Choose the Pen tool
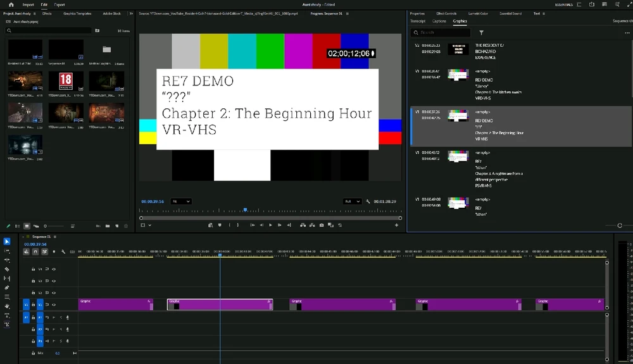The height and width of the screenshot is (364, 633). click(x=7, y=287)
